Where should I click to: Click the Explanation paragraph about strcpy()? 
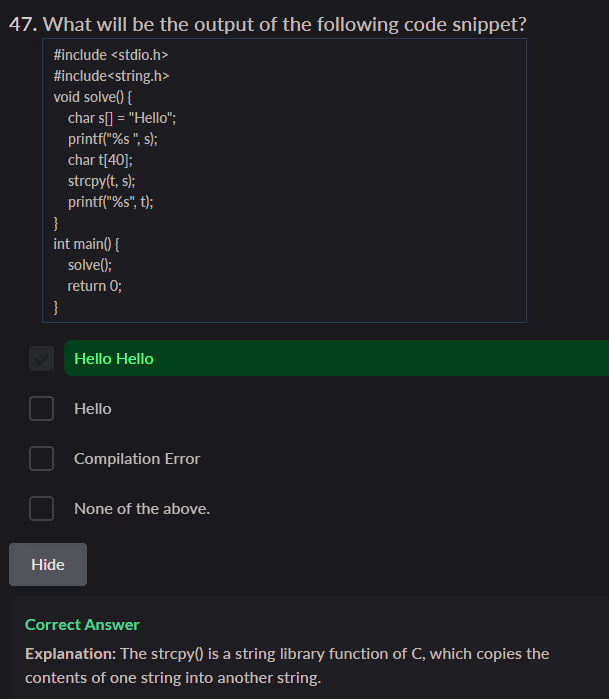point(287,666)
